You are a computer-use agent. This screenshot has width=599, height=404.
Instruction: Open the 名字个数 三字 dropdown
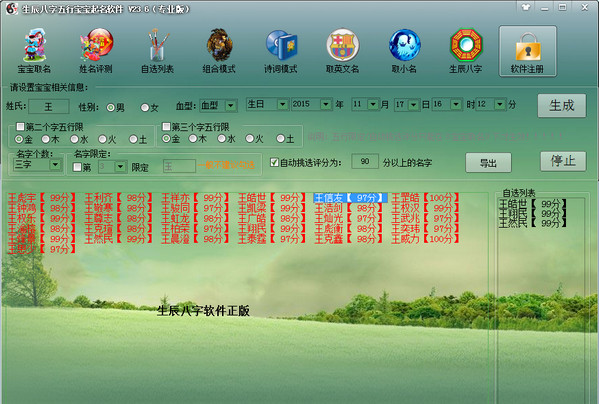(x=55, y=165)
